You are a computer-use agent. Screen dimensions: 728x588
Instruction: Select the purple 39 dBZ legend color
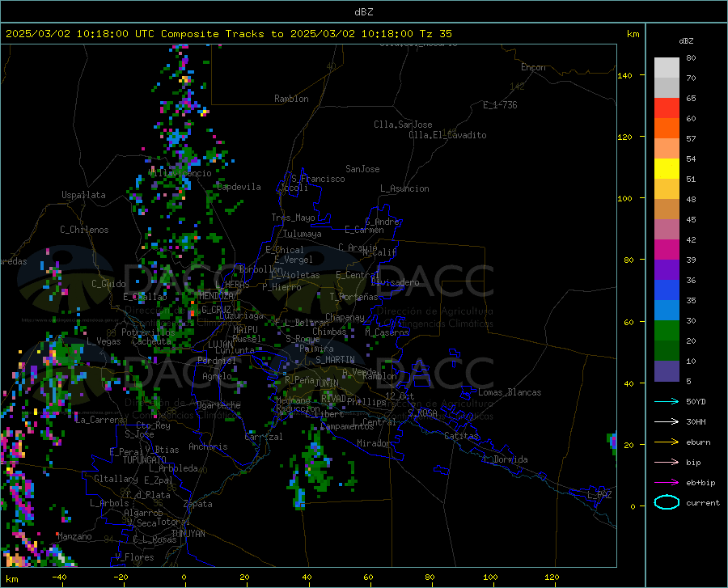click(x=667, y=270)
